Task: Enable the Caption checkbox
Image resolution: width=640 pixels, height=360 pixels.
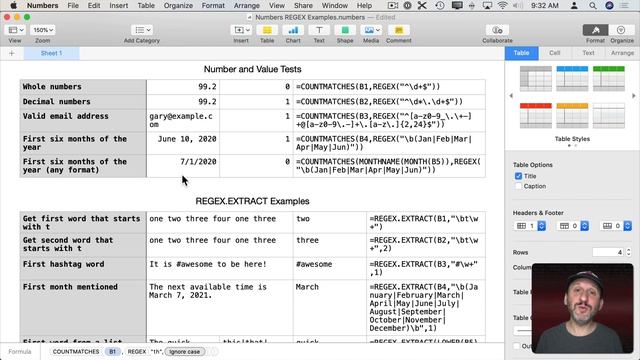Action: click(518, 186)
